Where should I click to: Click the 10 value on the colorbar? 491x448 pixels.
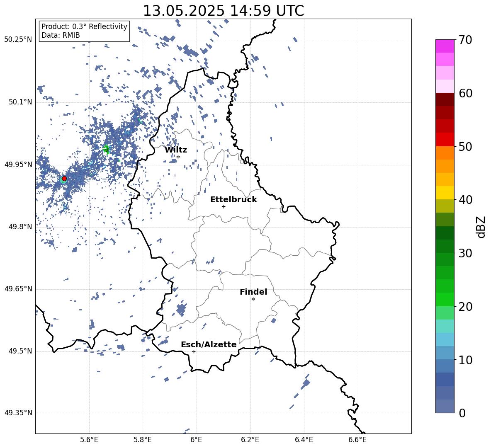click(465, 360)
